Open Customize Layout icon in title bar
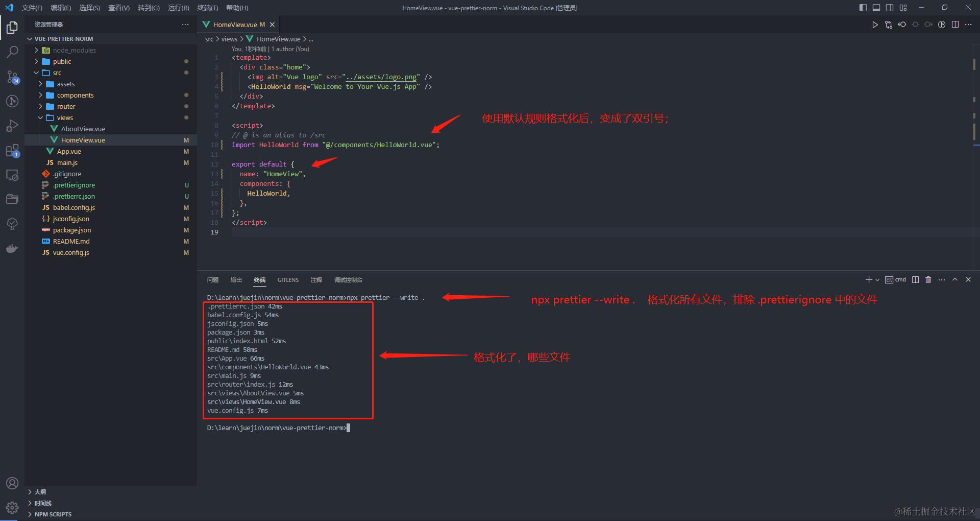Image resolution: width=980 pixels, height=521 pixels. (x=903, y=8)
